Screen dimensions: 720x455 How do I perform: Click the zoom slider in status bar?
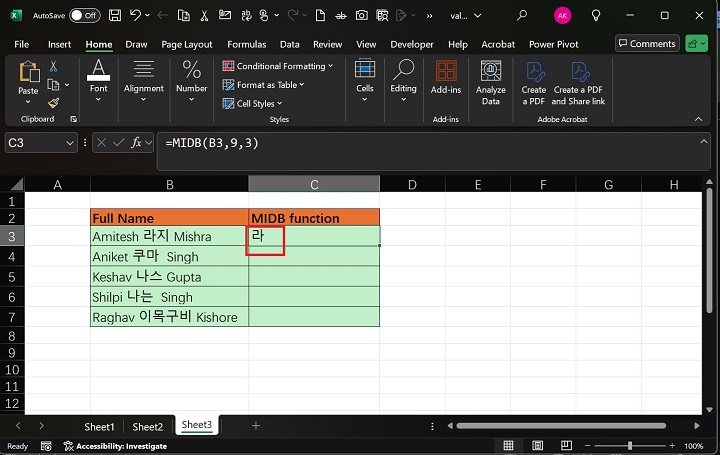coord(632,446)
